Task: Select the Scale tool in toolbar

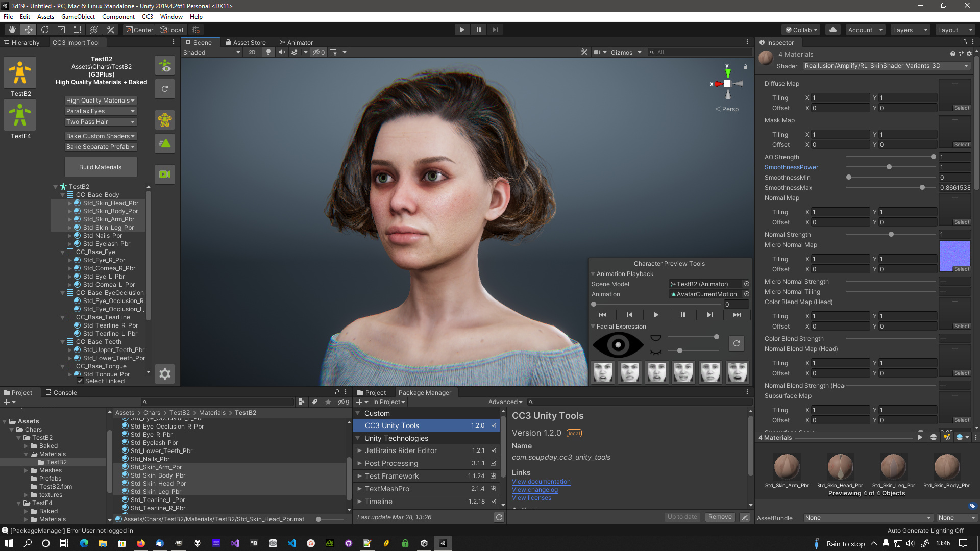Action: (x=61, y=30)
